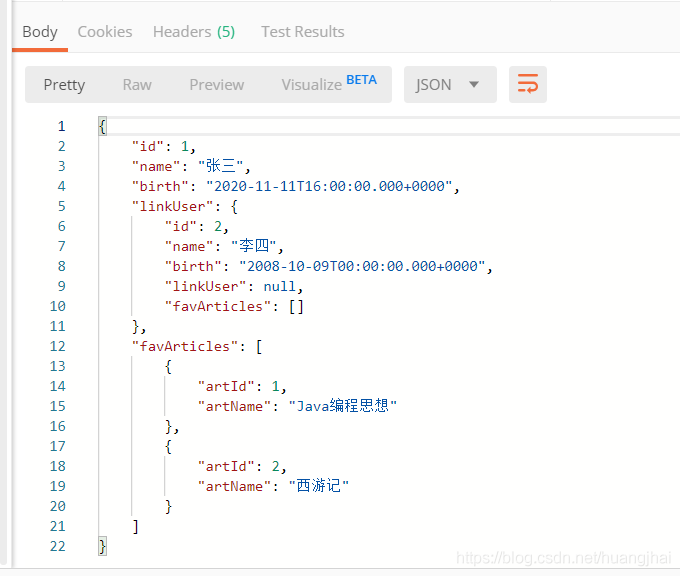
Task: Click the artName value "西游记"
Action: 318,486
